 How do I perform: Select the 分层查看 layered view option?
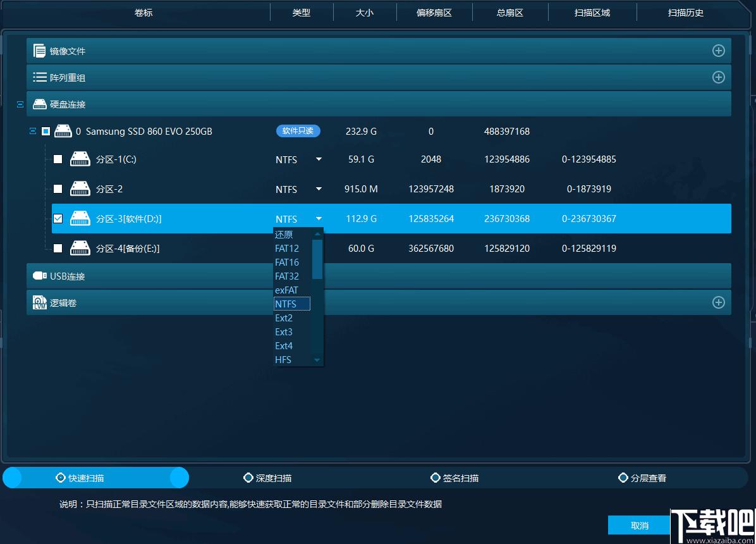point(642,478)
